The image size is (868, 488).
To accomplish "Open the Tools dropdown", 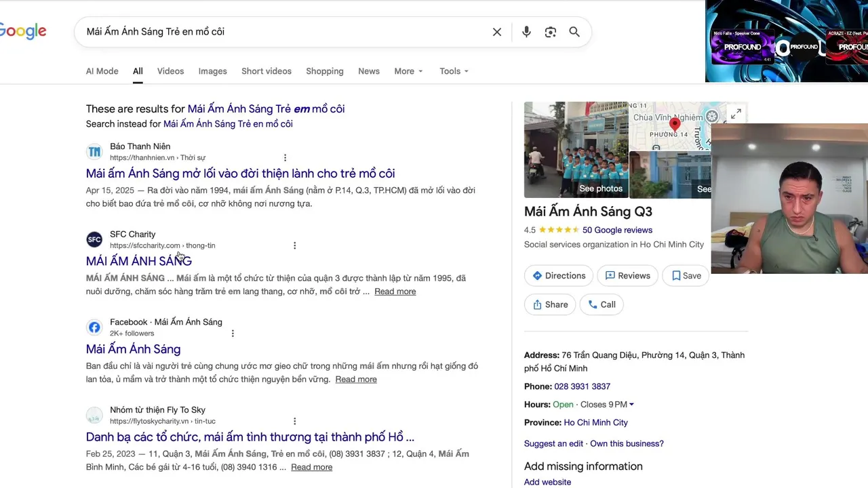I will tap(454, 71).
